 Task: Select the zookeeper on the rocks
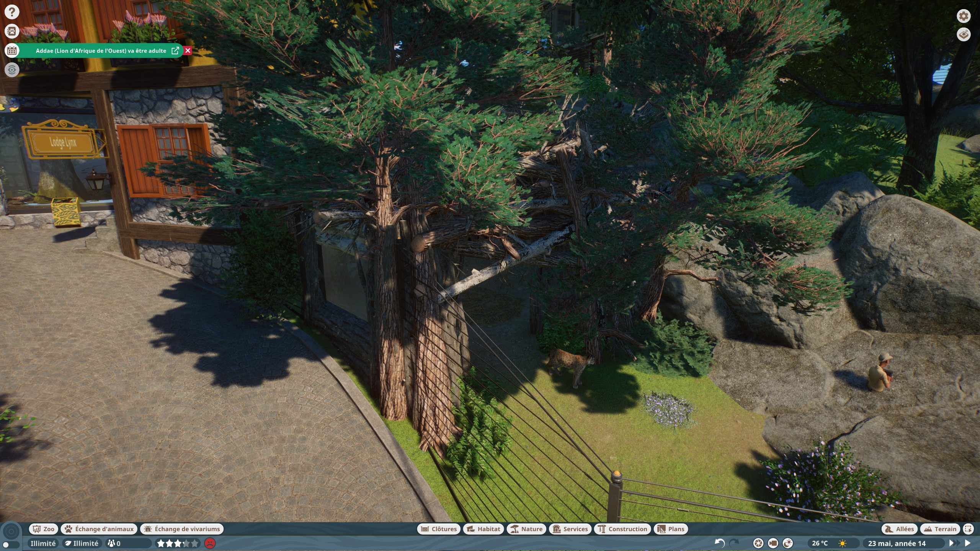point(880,372)
